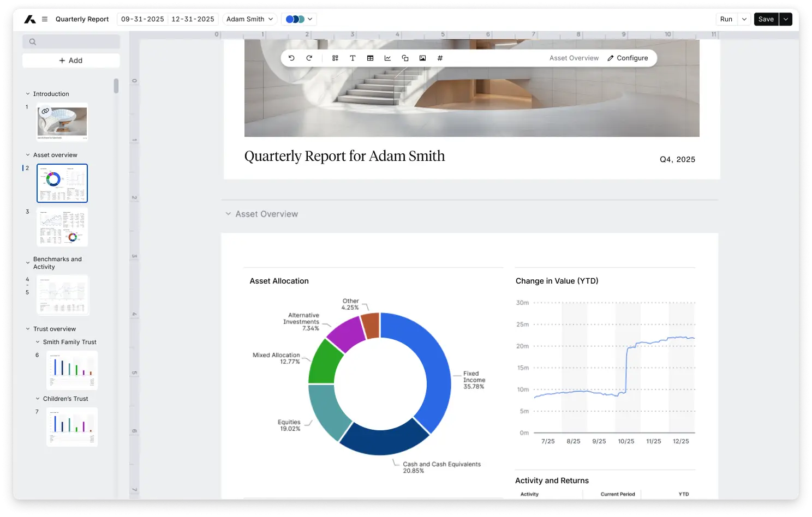The height and width of the screenshot is (517, 812).
Task: Insert an image using the picture icon
Action: point(422,58)
